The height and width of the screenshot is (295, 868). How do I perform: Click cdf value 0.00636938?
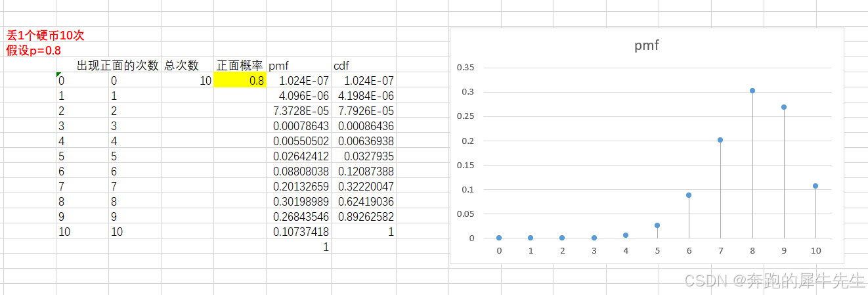[x=363, y=141]
